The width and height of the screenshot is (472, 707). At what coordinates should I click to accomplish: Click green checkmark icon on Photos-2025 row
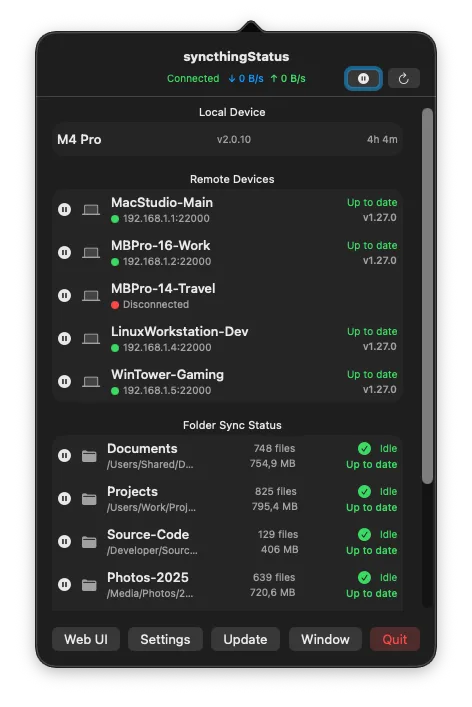(x=364, y=578)
